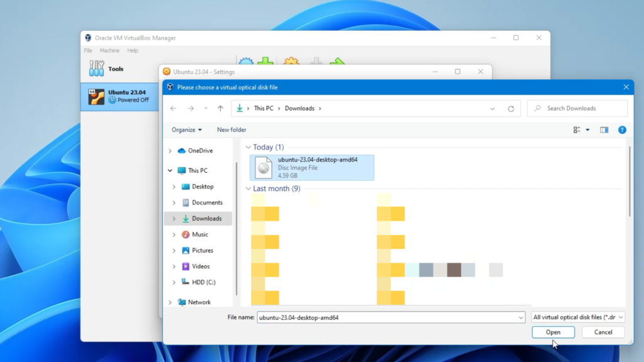Expand Documents tree node chevron

point(174,203)
